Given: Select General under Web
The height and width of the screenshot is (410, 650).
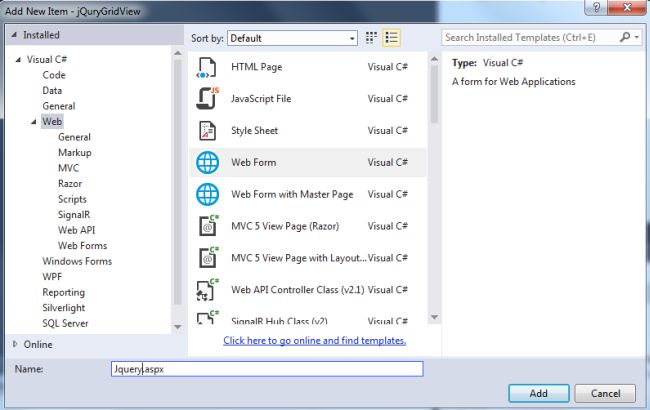Looking at the screenshot, I should (74, 137).
